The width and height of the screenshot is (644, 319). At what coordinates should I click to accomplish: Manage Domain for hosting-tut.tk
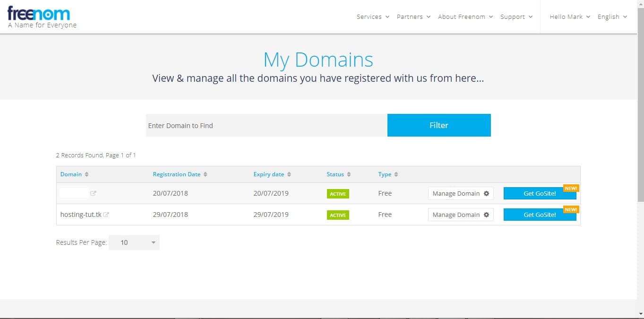pyautogui.click(x=461, y=215)
